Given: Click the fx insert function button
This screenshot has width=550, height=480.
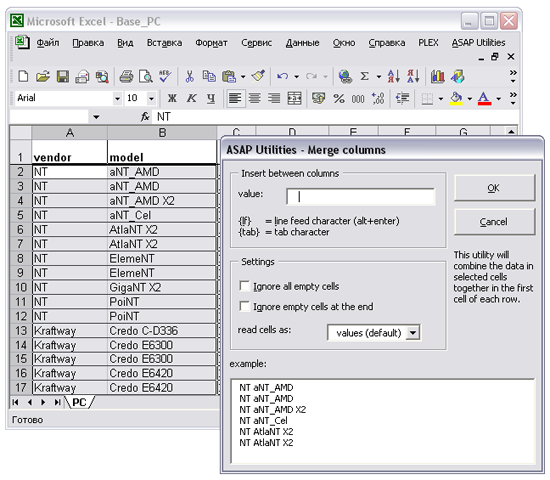Looking at the screenshot, I should (145, 116).
